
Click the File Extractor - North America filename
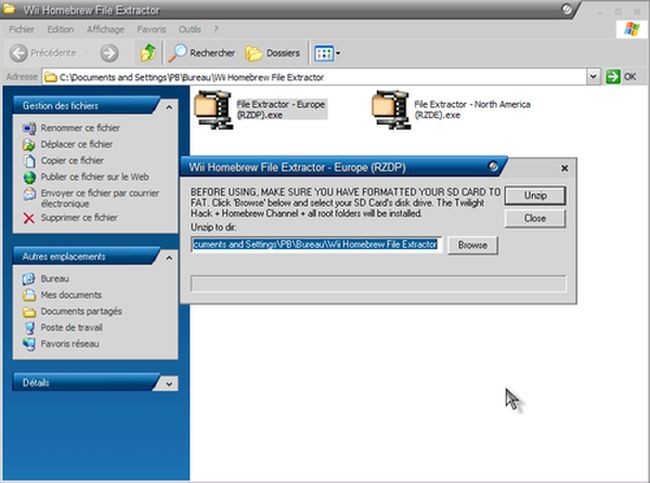coord(473,109)
